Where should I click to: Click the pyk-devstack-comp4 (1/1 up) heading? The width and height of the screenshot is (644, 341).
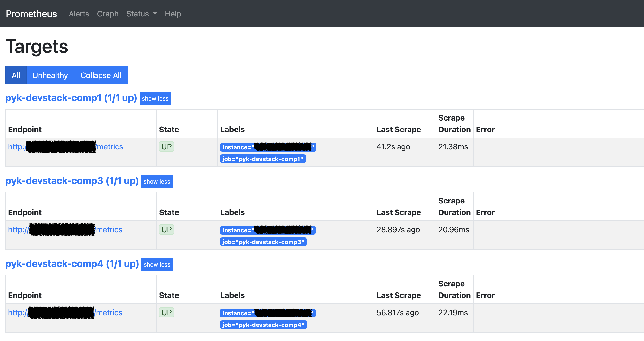tap(72, 264)
